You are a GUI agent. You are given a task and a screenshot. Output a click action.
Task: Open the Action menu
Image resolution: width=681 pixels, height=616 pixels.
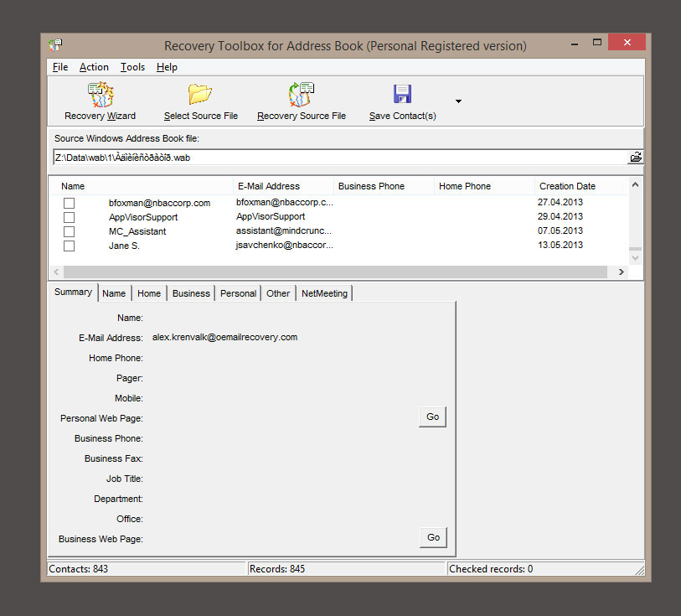point(94,67)
